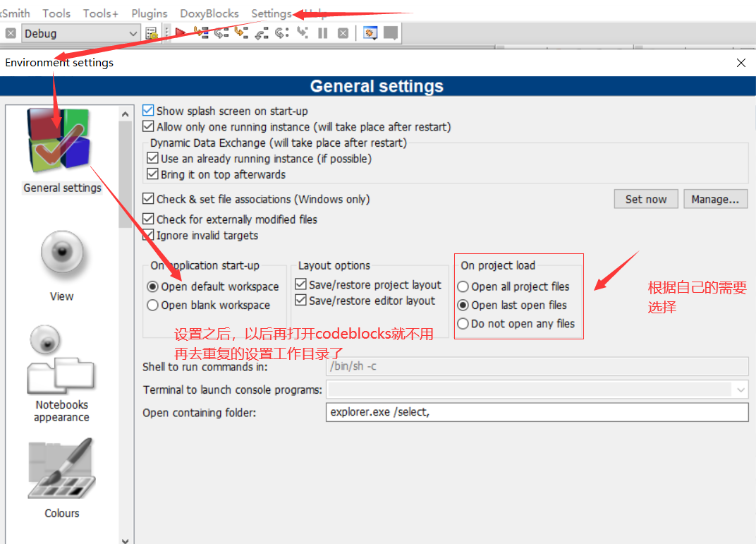Image resolution: width=756 pixels, height=544 pixels.
Task: Open the Debugging windows icon
Action: [x=370, y=32]
